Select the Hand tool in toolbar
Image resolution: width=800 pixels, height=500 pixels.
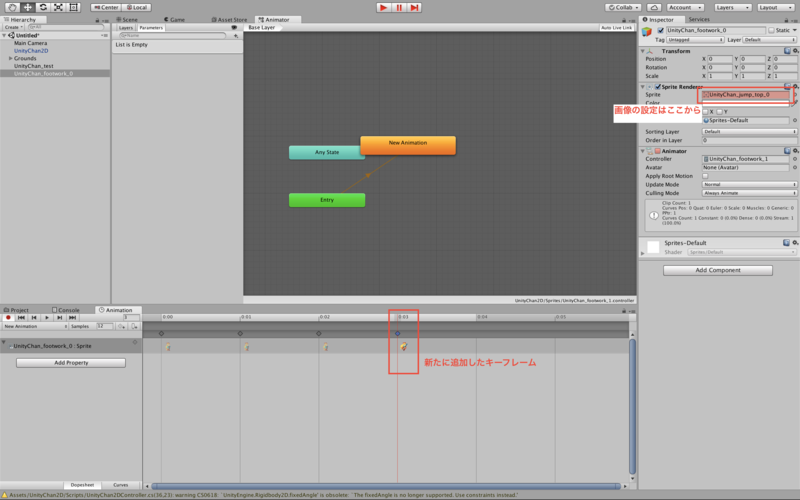tap(12, 7)
